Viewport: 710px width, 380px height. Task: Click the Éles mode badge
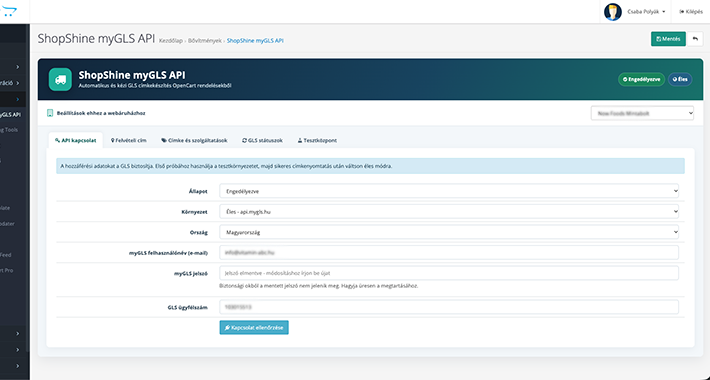tap(680, 79)
